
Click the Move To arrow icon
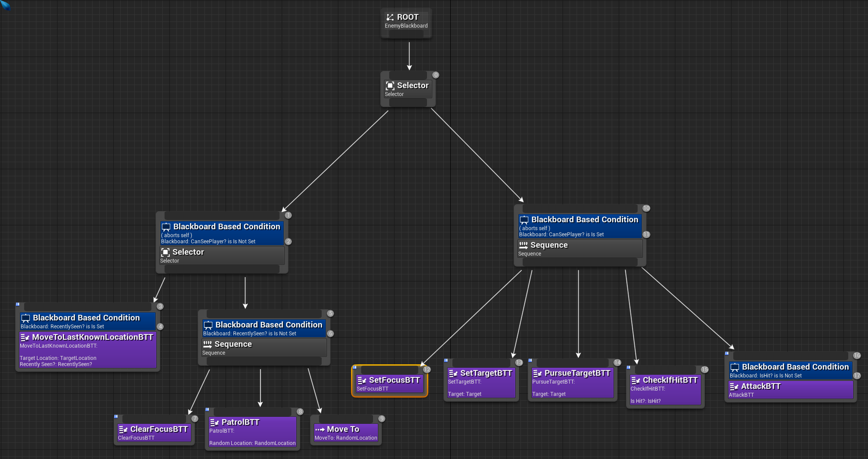(x=320, y=429)
